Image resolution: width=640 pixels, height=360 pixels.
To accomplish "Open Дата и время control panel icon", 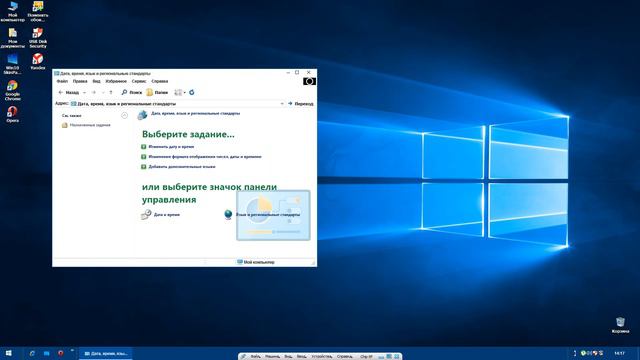I will (x=160, y=214).
